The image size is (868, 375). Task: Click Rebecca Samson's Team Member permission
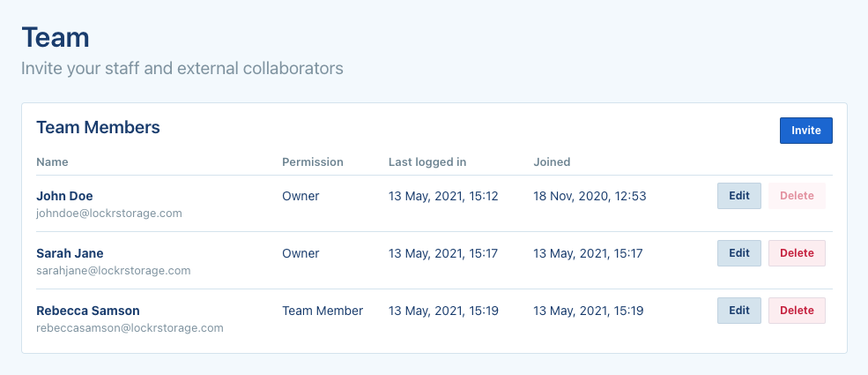323,311
